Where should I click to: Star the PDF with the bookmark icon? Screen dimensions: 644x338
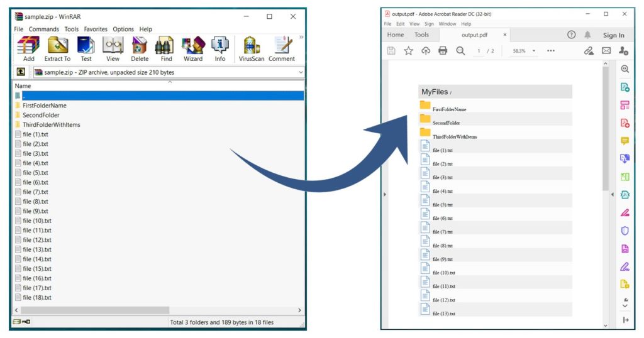tap(408, 51)
